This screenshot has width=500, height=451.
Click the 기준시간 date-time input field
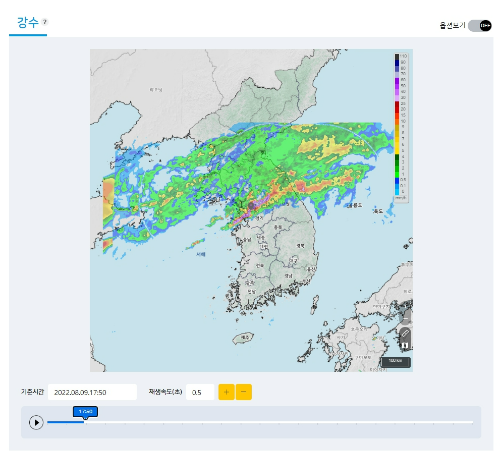tap(92, 392)
